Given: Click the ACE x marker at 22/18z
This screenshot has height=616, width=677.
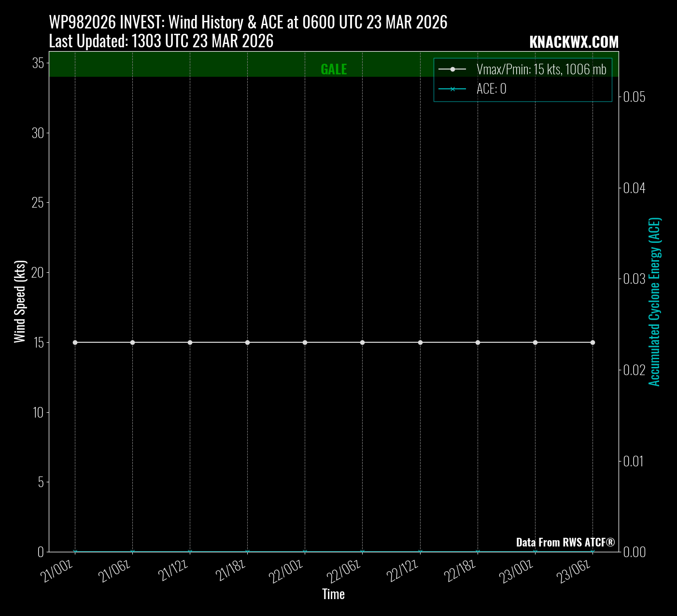Looking at the screenshot, I should 478,551.
